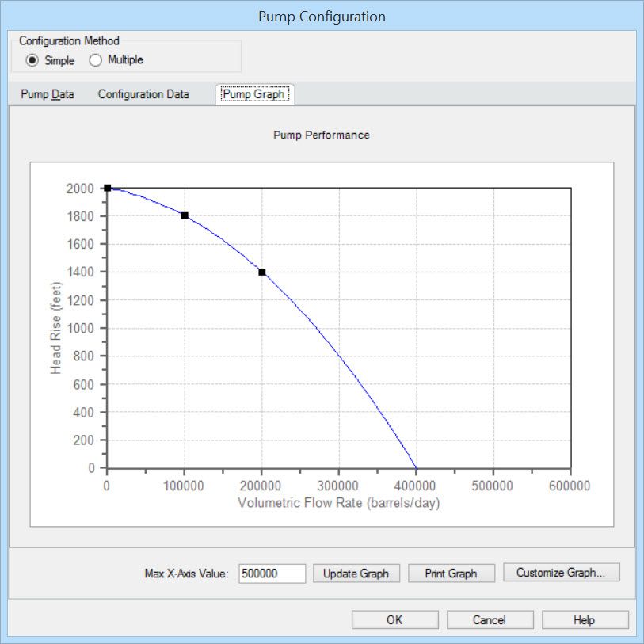Switch to the Configuration Data tab

click(143, 93)
